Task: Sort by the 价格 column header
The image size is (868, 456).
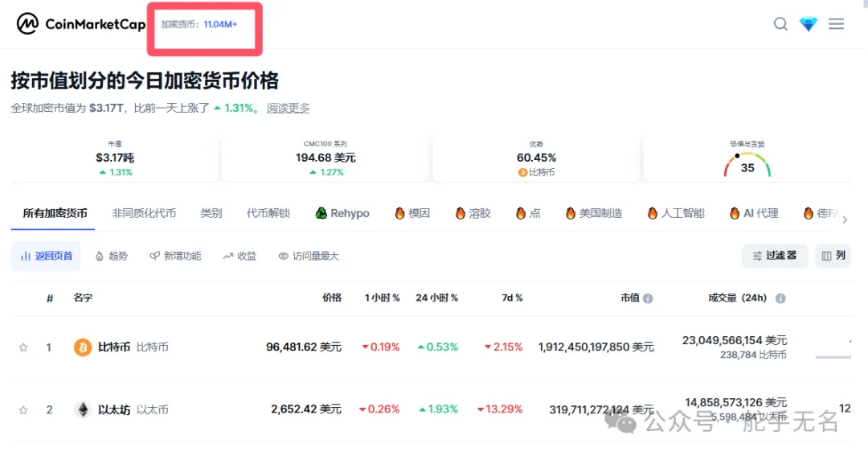Action: coord(332,298)
